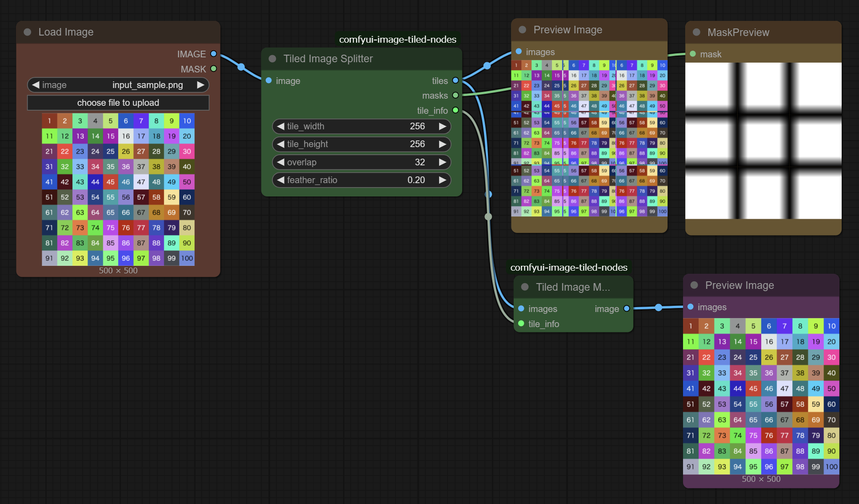Collapse the Tiled Image Splitter node dot
Viewport: 859px width, 504px height.
pos(272,59)
